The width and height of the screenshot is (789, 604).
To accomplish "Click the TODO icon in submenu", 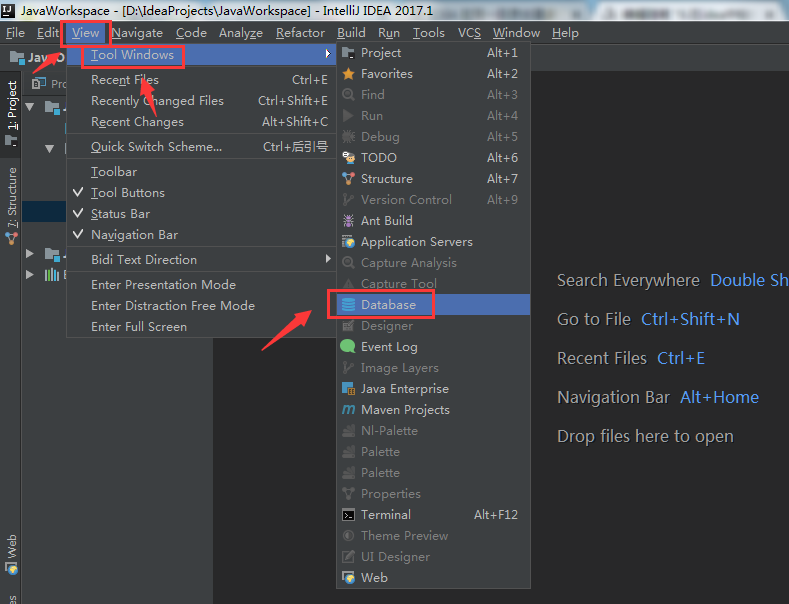I will click(x=348, y=158).
